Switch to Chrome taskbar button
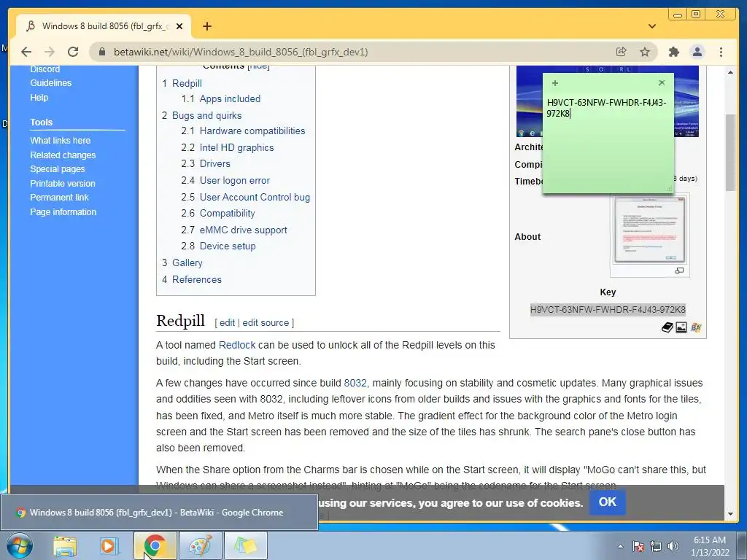 (155, 545)
